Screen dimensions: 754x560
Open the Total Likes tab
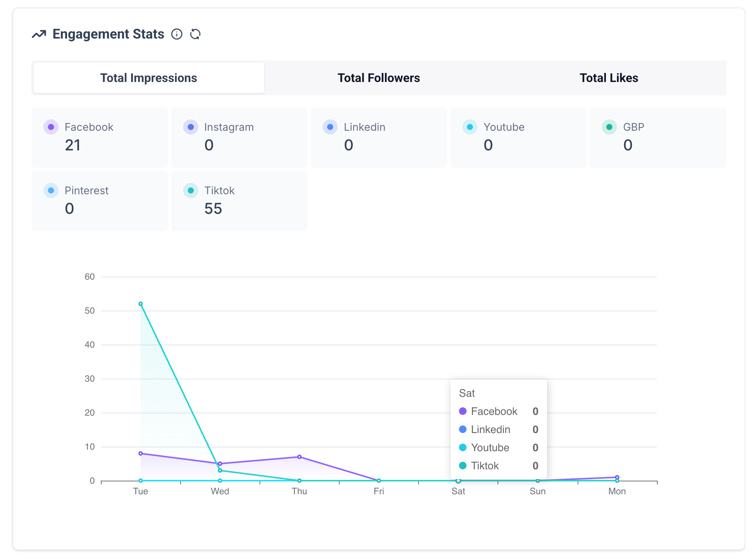click(609, 78)
